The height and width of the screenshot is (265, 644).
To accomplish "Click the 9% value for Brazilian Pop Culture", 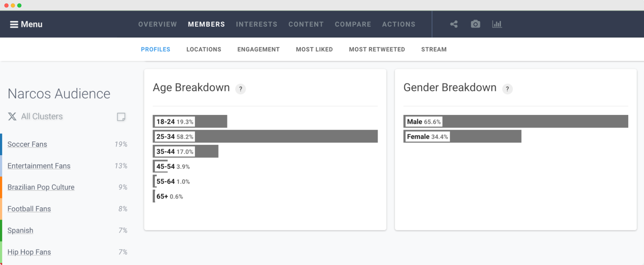I will pyautogui.click(x=123, y=187).
